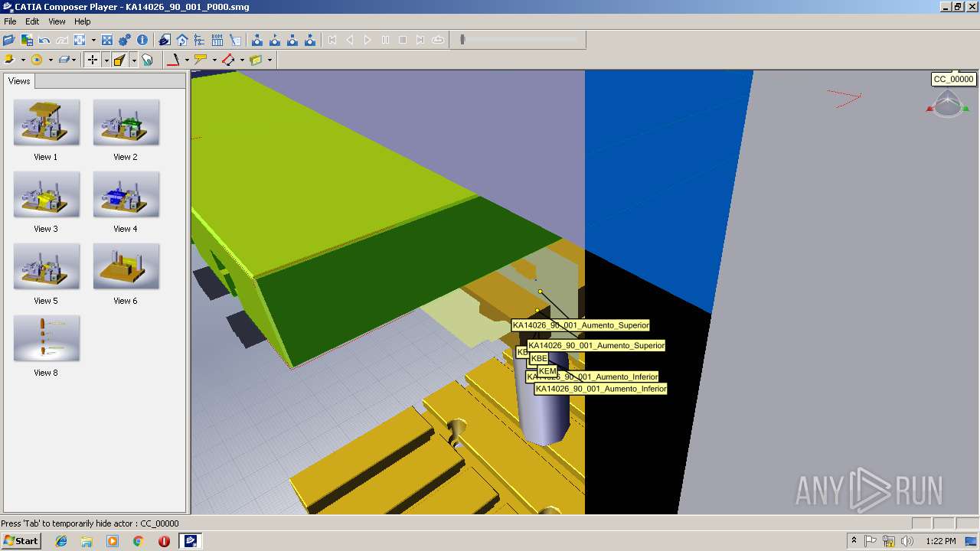Expand the arrow beside the flat block icon
The height and width of the screenshot is (551, 980).
[74, 60]
